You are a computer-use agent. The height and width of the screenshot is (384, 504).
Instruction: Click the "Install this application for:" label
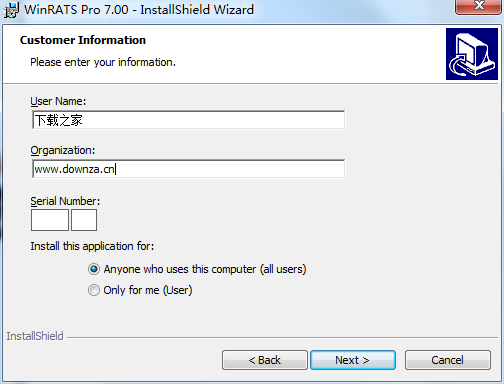coord(92,246)
